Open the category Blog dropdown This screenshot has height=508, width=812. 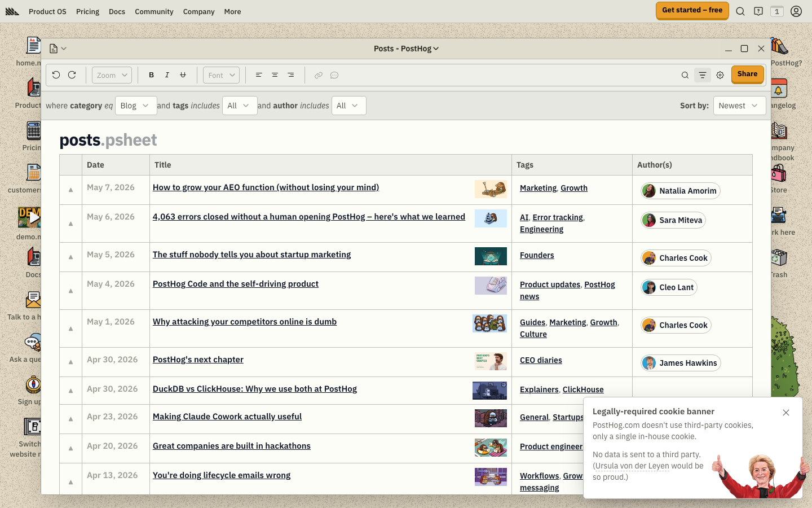(x=136, y=106)
